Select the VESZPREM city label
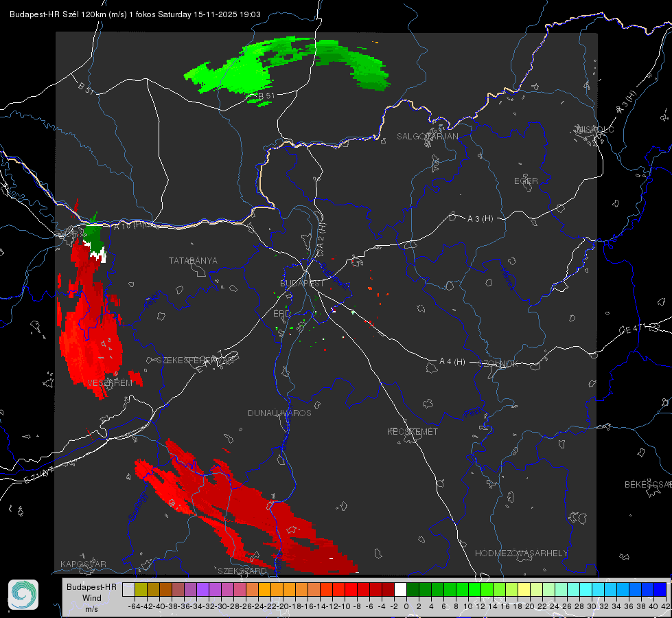This screenshot has width=672, height=618. [110, 382]
